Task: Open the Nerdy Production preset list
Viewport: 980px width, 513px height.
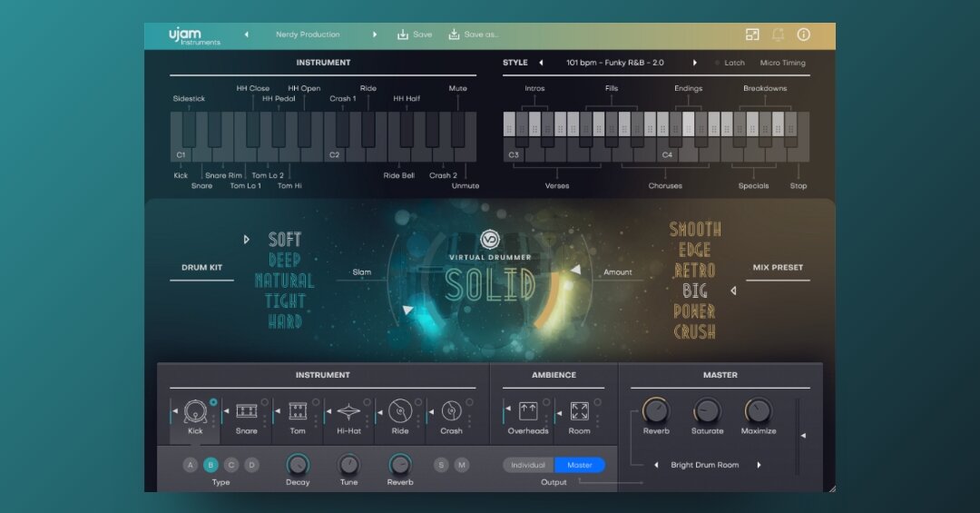Action: (x=309, y=35)
